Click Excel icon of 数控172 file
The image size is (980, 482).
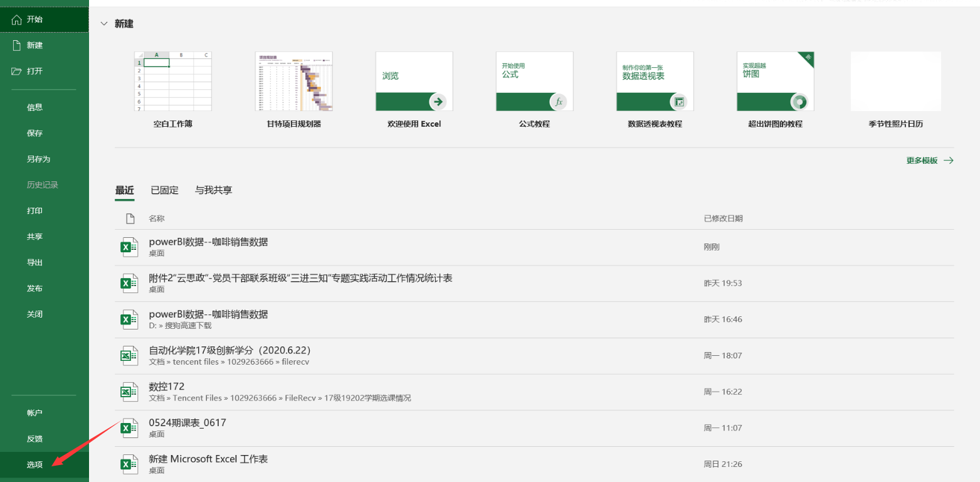pyautogui.click(x=129, y=392)
